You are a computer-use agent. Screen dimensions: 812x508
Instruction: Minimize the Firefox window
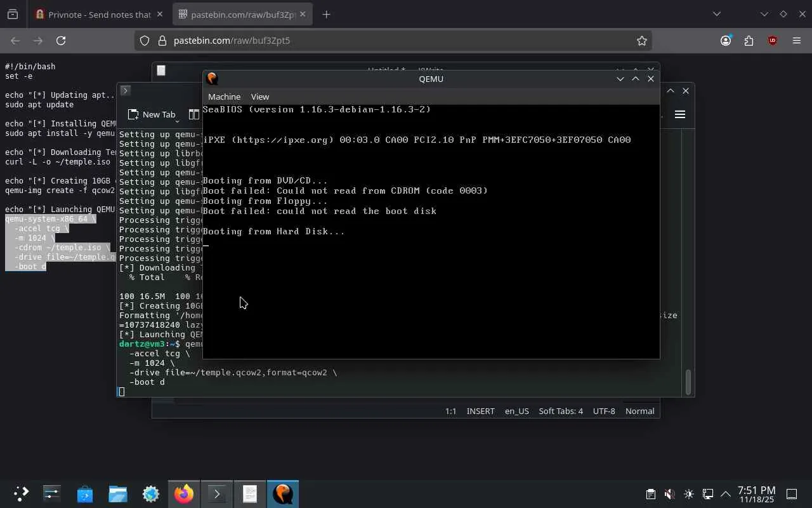click(x=764, y=14)
